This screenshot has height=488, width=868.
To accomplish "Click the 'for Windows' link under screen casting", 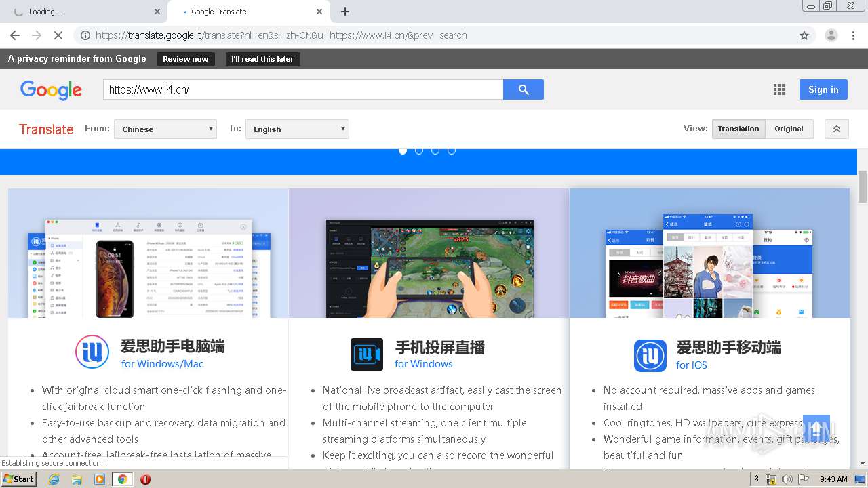I will click(x=423, y=364).
